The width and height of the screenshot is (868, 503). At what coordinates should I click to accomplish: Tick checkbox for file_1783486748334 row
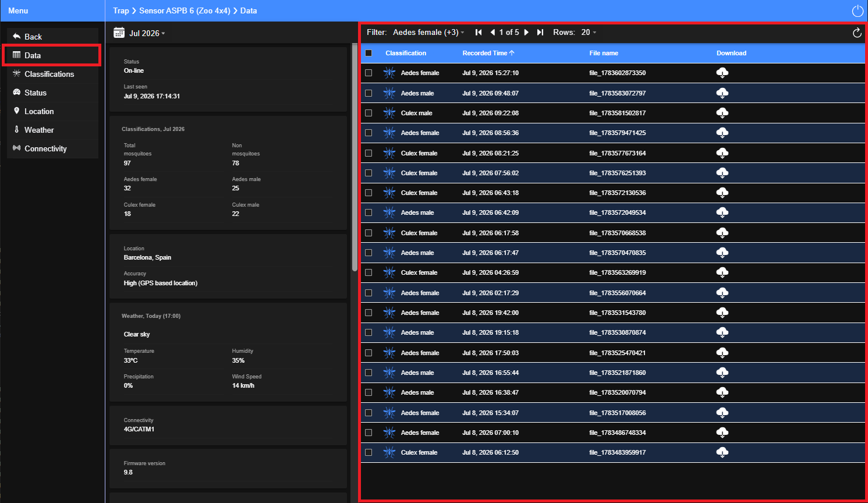(369, 433)
